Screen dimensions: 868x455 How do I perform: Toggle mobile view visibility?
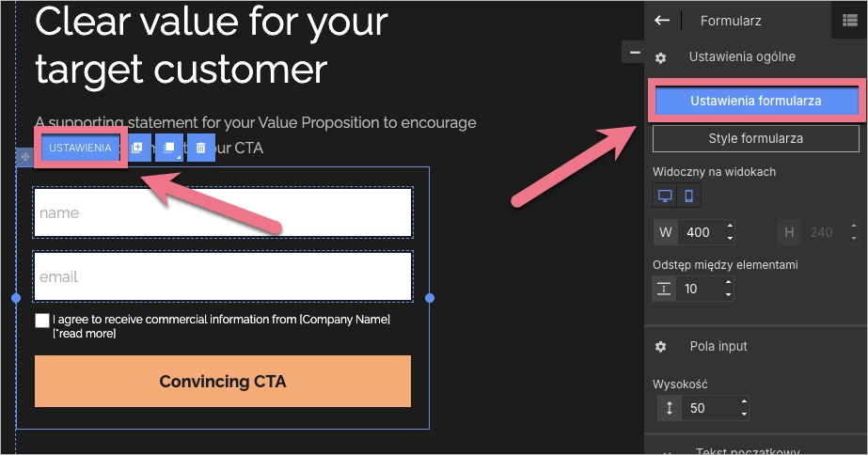tap(688, 196)
